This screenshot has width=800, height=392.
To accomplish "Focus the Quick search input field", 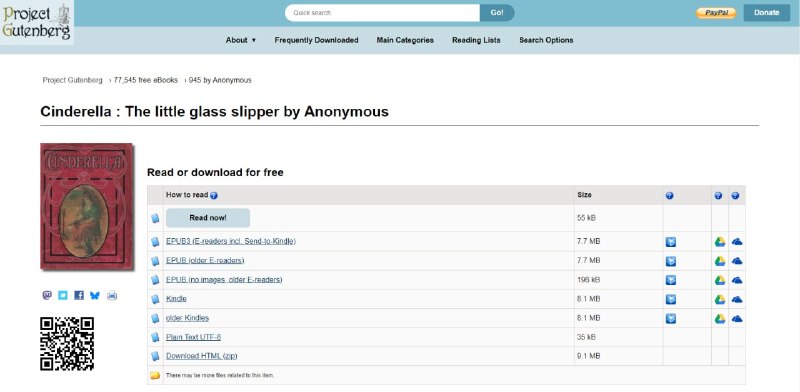I will [x=382, y=13].
